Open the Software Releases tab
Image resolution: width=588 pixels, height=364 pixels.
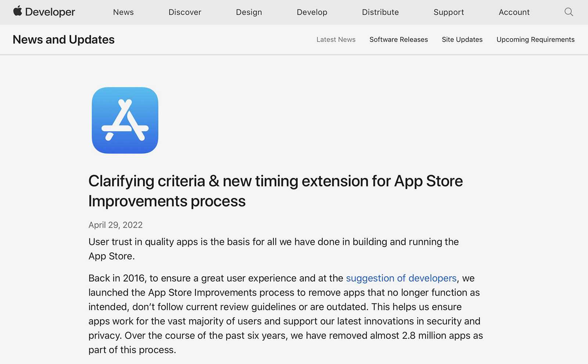point(398,40)
